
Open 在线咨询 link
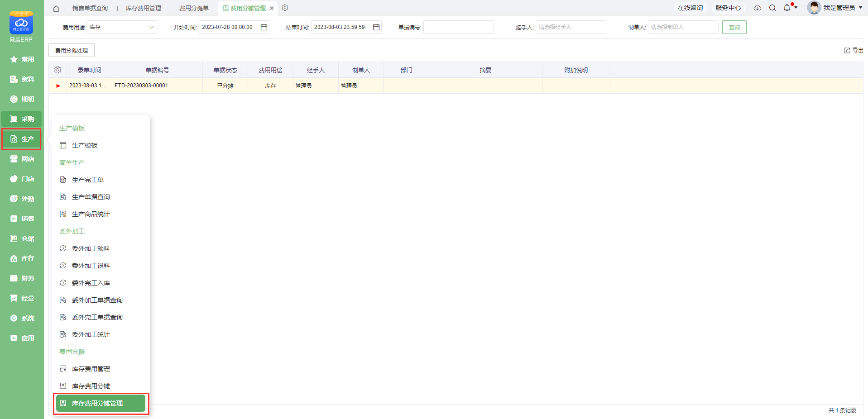click(690, 8)
